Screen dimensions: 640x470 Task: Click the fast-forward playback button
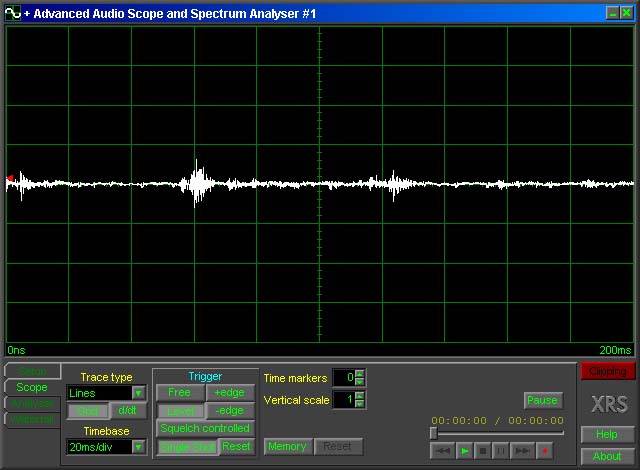(522, 451)
